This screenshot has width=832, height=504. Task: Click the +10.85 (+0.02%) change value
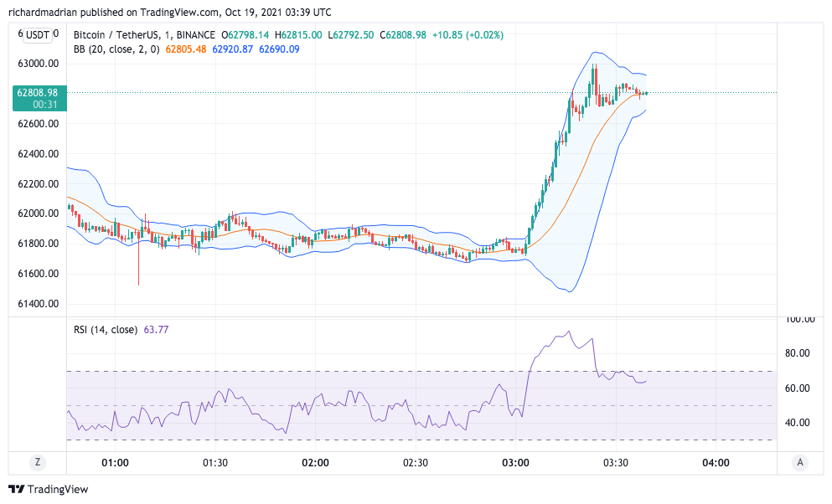click(472, 35)
